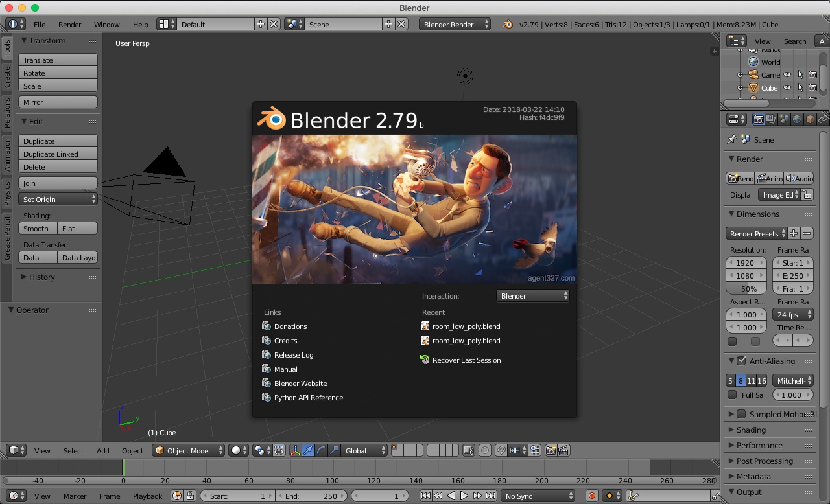Image resolution: width=830 pixels, height=504 pixels.
Task: Click the snap element type icon
Action: 517,450
